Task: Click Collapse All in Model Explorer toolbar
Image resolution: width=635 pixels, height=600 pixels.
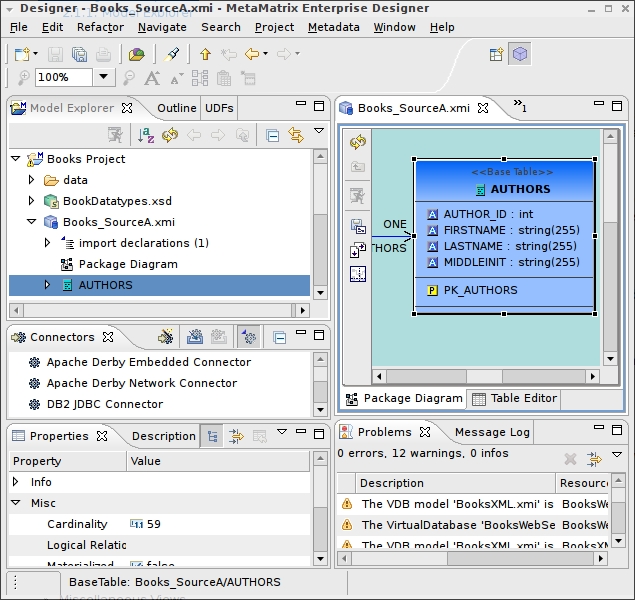Action: pos(272,135)
